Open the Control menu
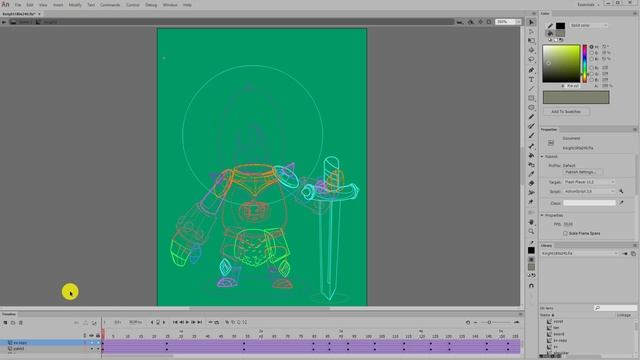640x360 pixels. (133, 5)
